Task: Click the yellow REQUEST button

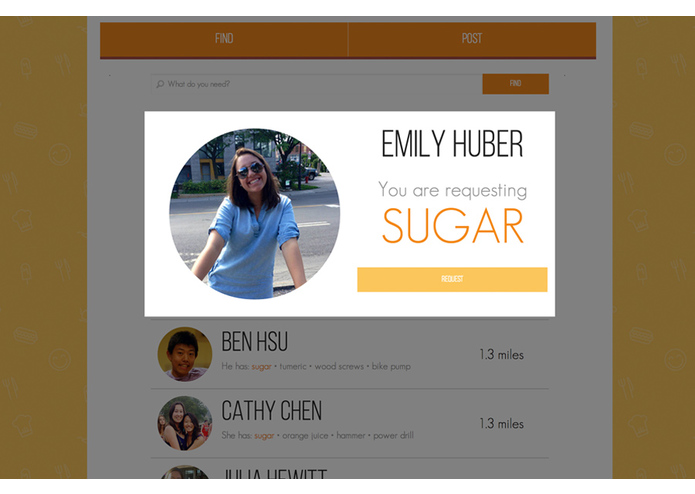Action: [452, 279]
